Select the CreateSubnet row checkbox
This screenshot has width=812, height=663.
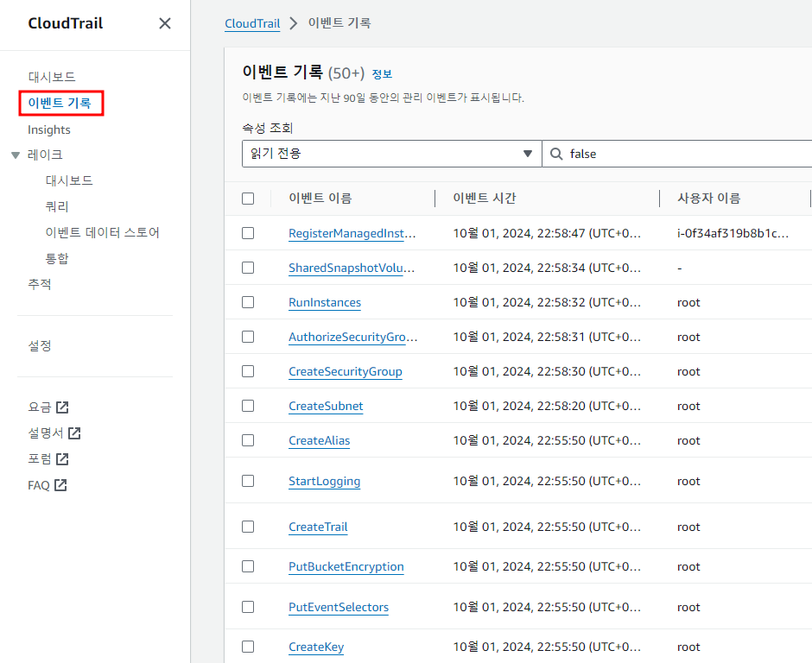[248, 406]
